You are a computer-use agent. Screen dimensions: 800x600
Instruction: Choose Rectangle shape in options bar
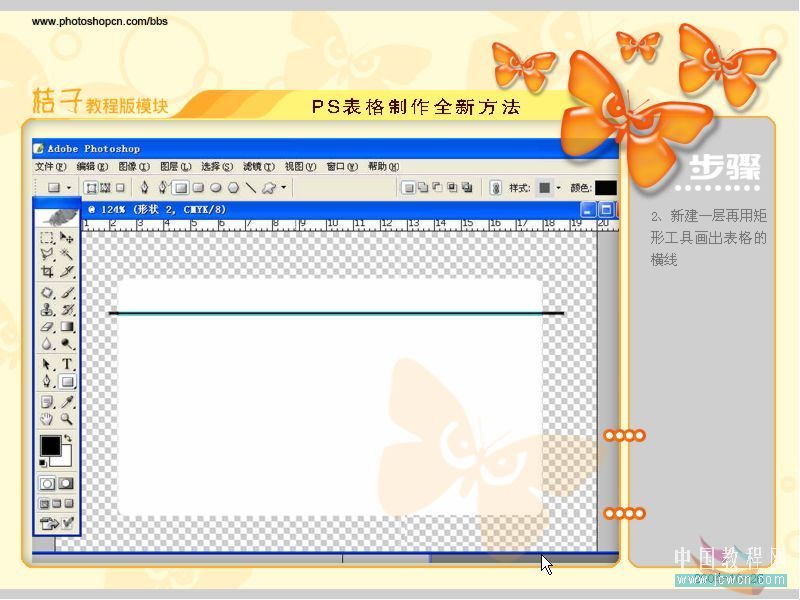coord(180,188)
